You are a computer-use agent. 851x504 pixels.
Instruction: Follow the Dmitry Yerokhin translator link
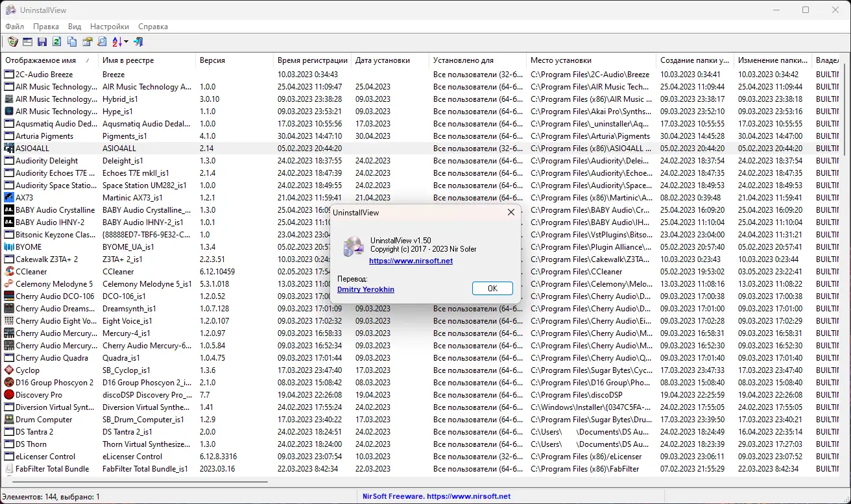click(x=366, y=289)
